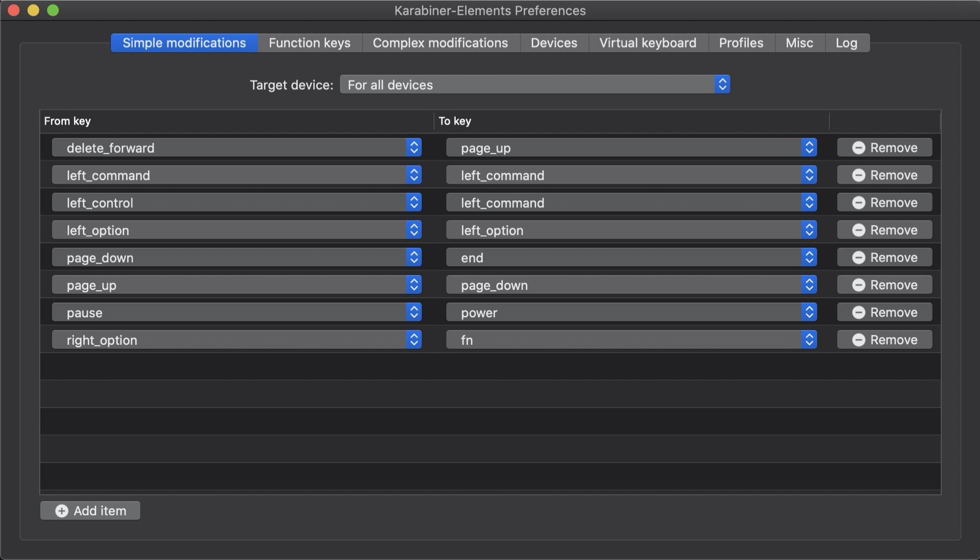Open the page_down From key dropdown
Screen dimensions: 980x560
coord(236,257)
